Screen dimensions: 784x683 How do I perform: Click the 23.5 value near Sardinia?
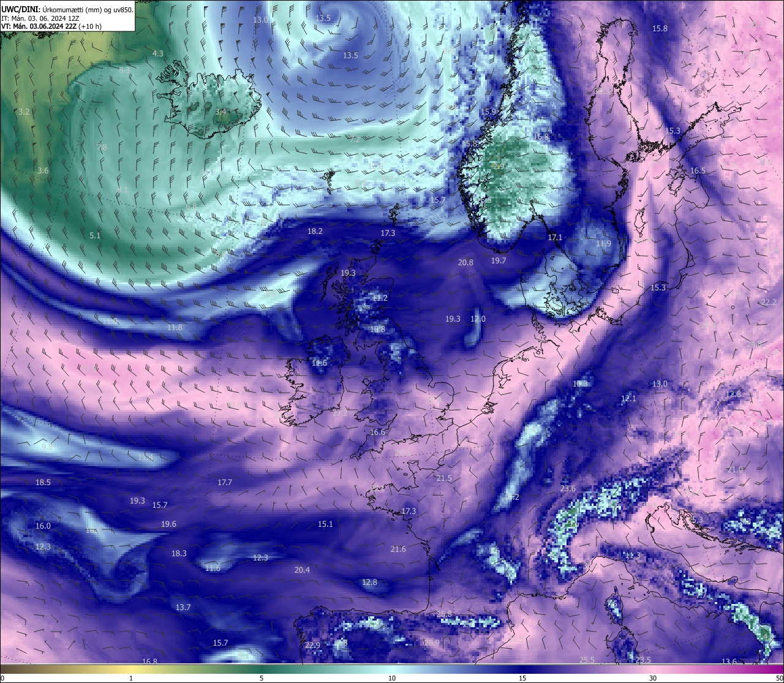(x=643, y=660)
